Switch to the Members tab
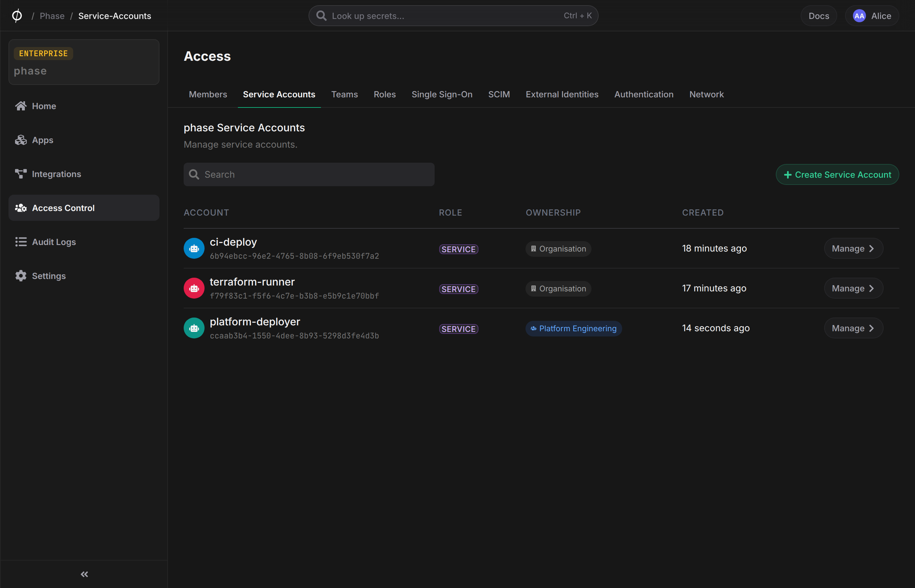 coord(208,94)
